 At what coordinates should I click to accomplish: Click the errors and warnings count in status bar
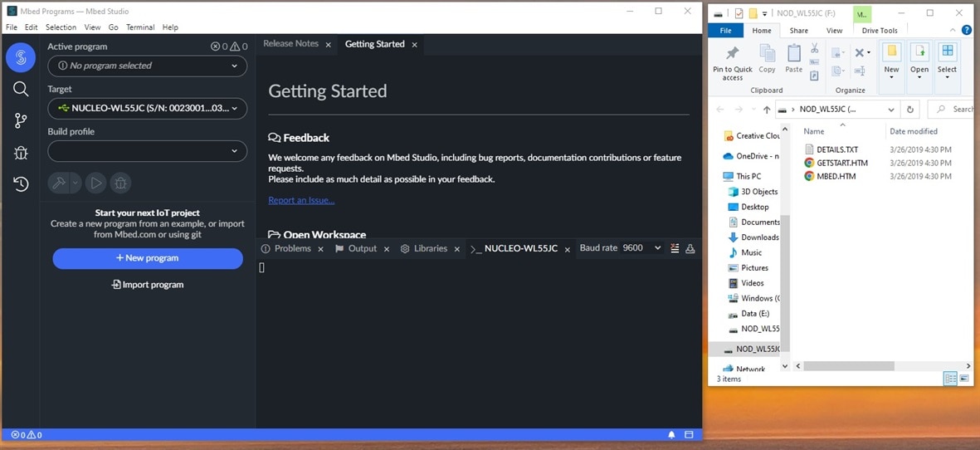click(27, 435)
